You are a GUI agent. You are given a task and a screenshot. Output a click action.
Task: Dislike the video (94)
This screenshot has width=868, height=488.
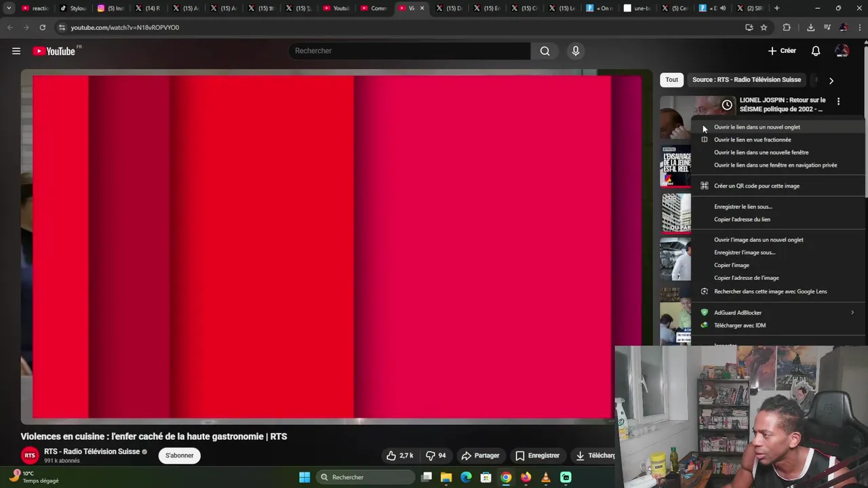435,455
